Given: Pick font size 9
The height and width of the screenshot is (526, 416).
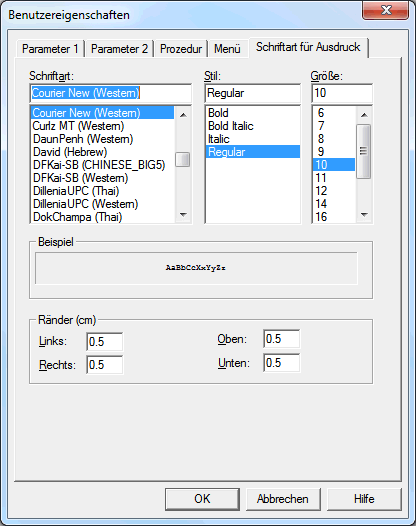Looking at the screenshot, I should pos(334,152).
